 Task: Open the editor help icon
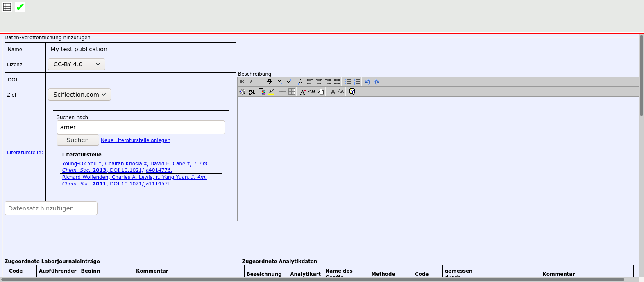[x=352, y=92]
